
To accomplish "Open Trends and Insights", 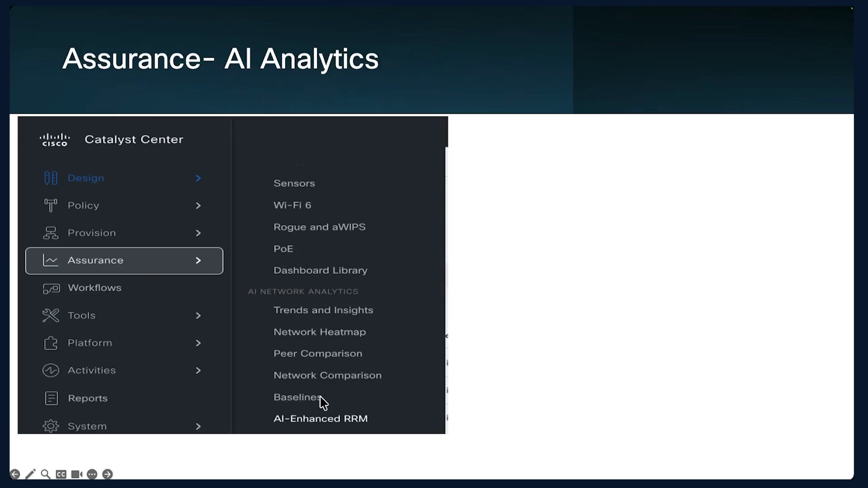I will tap(323, 310).
